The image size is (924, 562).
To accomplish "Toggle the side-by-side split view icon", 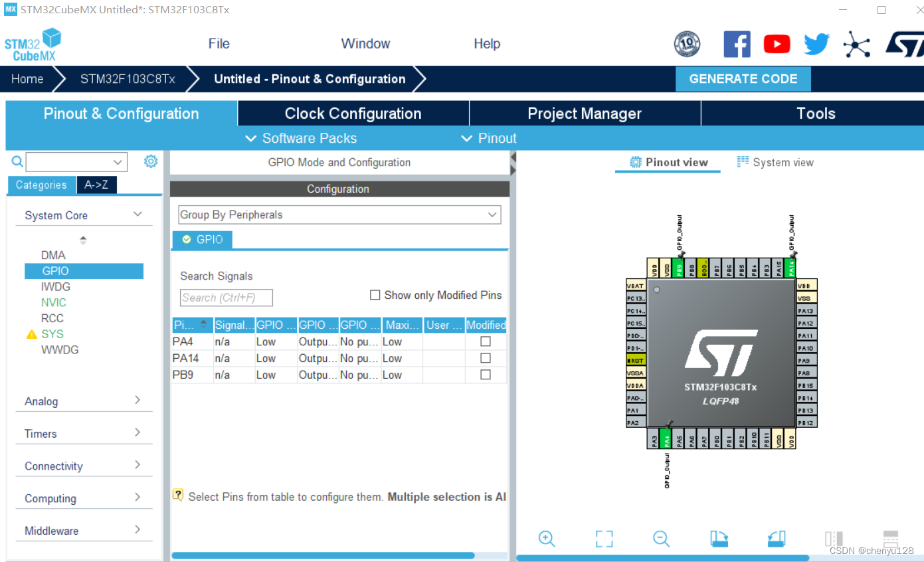I will [834, 539].
